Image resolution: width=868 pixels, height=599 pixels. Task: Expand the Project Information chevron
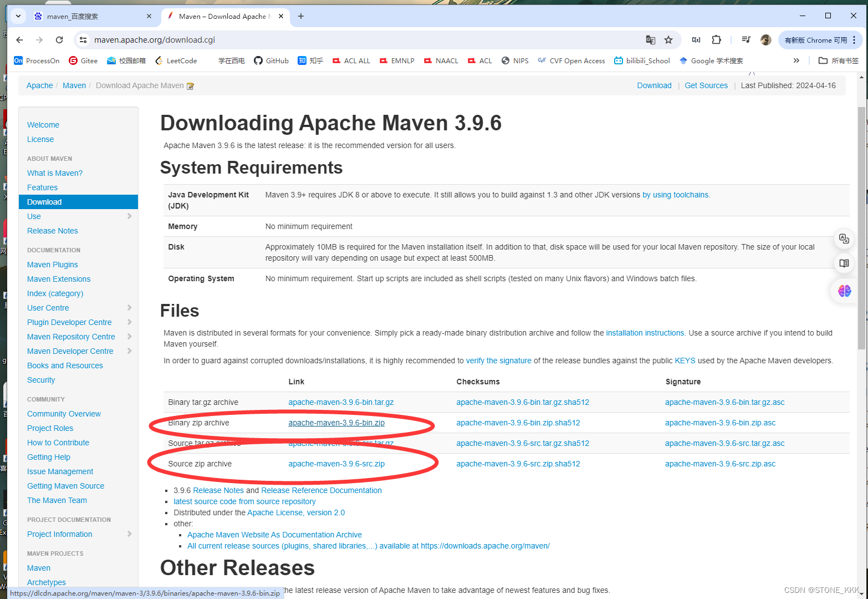(x=129, y=534)
